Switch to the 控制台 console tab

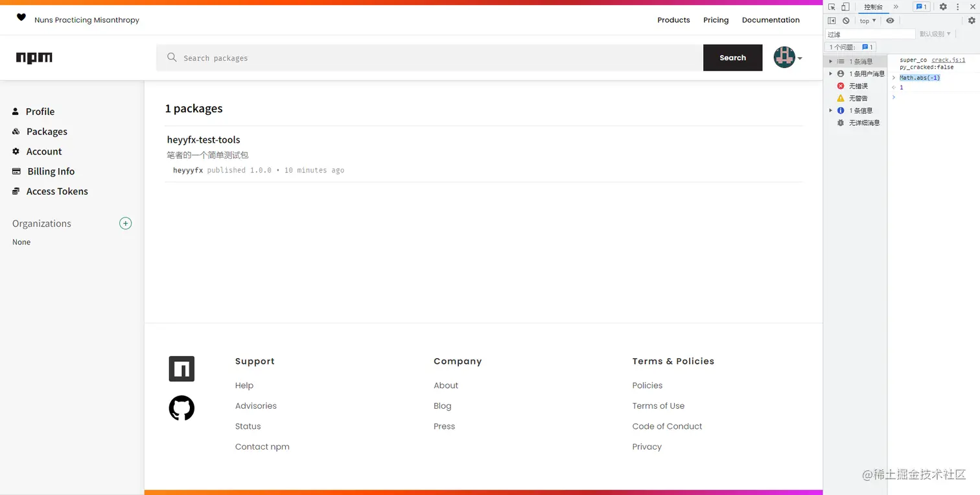point(873,6)
